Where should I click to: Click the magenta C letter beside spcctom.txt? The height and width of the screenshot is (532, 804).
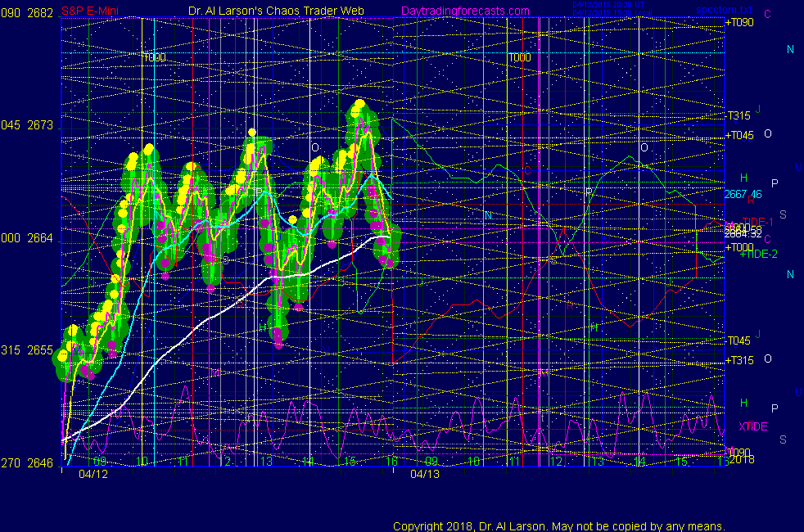click(768, 15)
